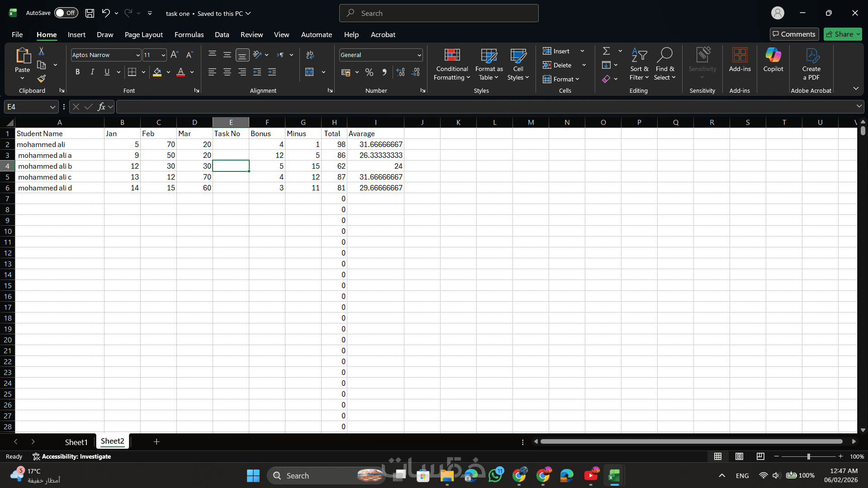Open Cell Styles gallery
The height and width of the screenshot is (488, 868).
[518, 64]
